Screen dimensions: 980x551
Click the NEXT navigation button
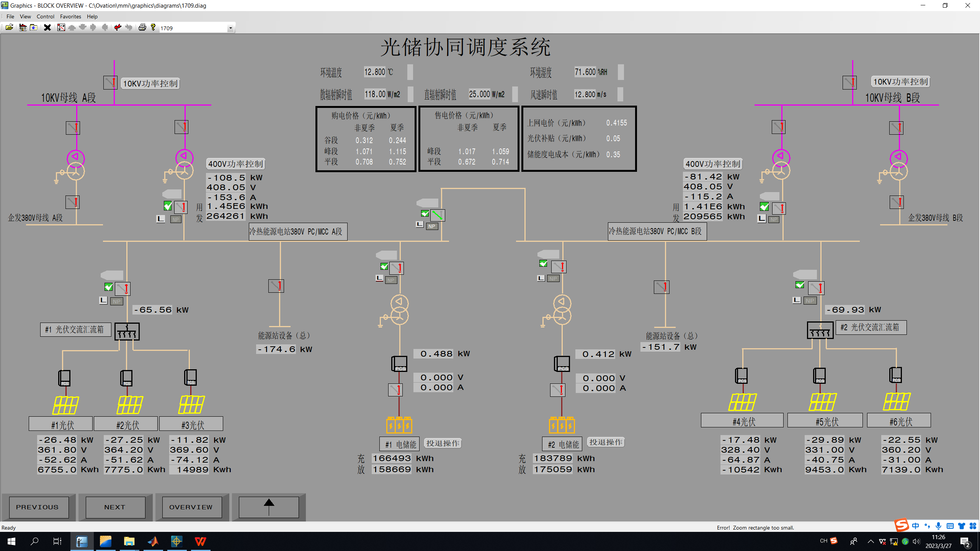[x=115, y=507]
